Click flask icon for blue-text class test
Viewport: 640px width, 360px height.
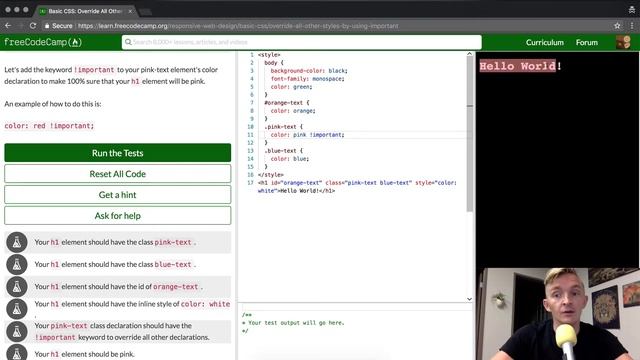[x=17, y=264]
